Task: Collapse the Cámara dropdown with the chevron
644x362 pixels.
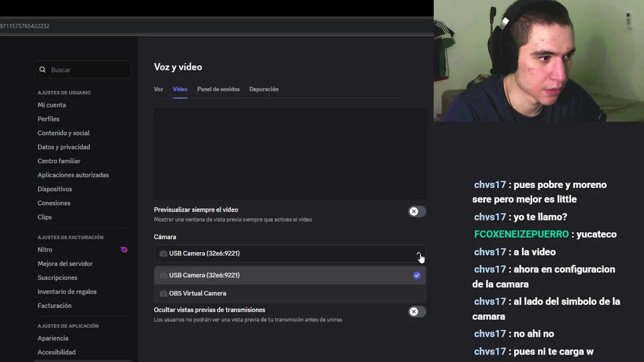Action: point(419,254)
